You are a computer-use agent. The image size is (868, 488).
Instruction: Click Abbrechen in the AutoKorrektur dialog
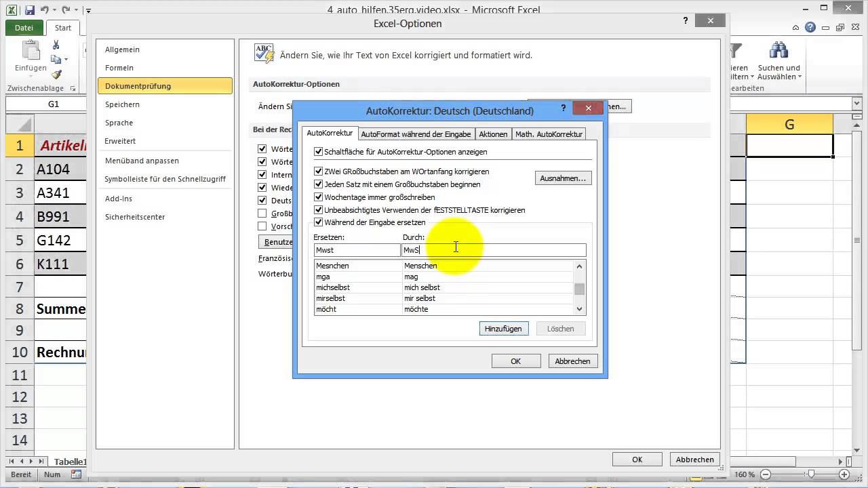(572, 361)
